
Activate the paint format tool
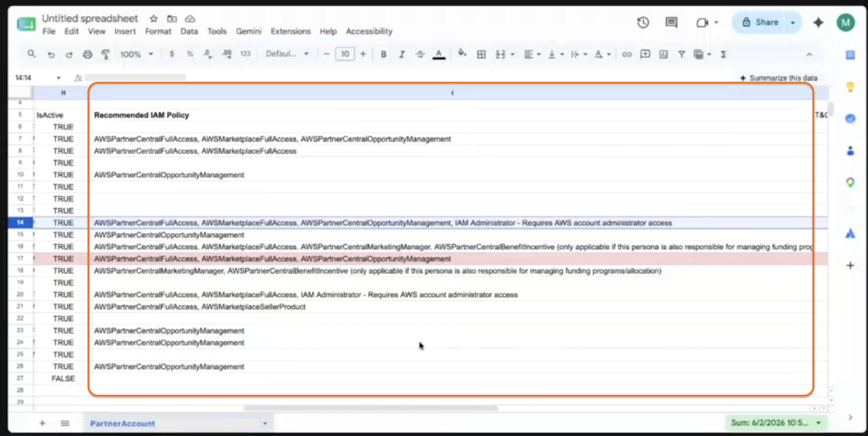click(106, 55)
